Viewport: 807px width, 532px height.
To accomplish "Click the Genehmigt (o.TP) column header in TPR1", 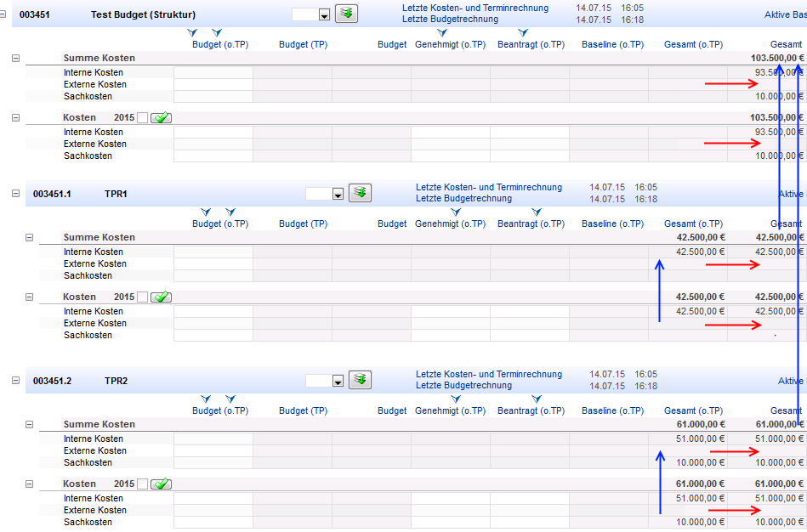I will [451, 224].
